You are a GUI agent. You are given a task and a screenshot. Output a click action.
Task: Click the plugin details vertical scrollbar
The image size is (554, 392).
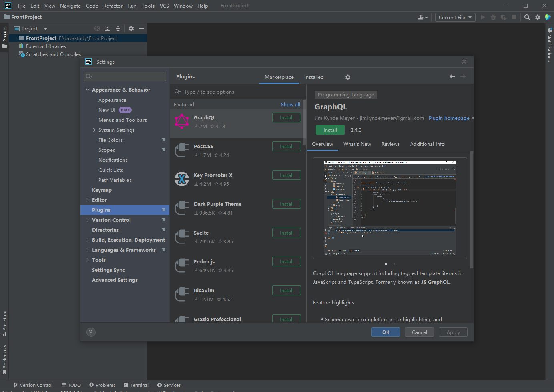pyautogui.click(x=472, y=209)
